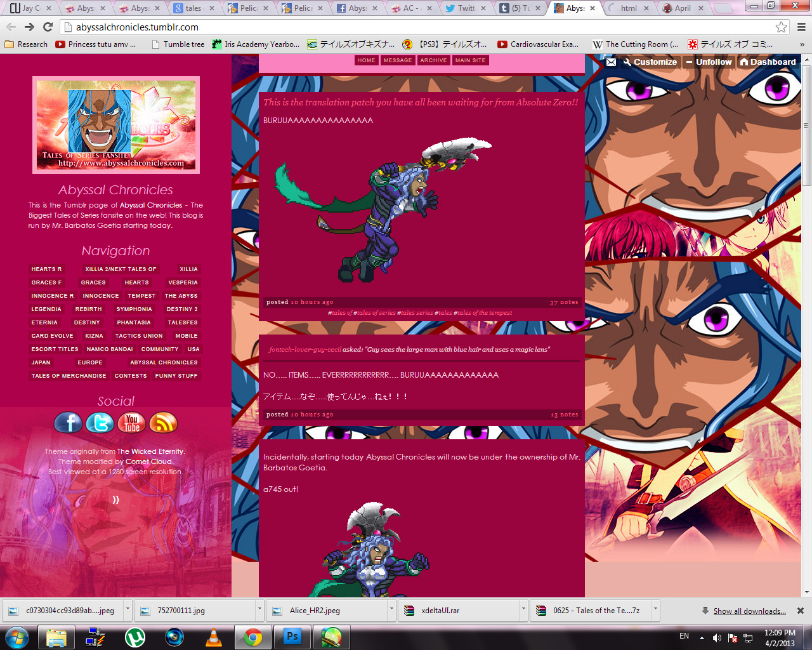This screenshot has height=650, width=812.
Task: Click the Customize button
Action: pos(650,62)
